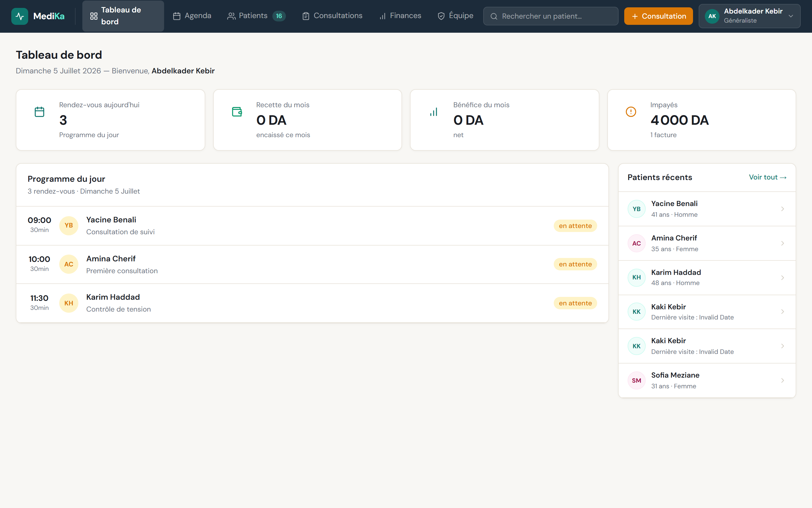Follow the Voir tout link
Viewport: 812px width, 508px height.
(768, 177)
